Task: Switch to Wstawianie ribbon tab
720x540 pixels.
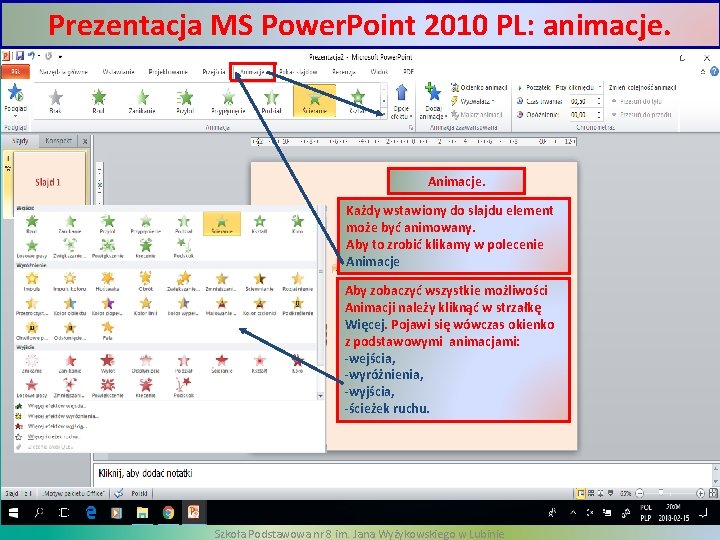Action: tap(118, 72)
